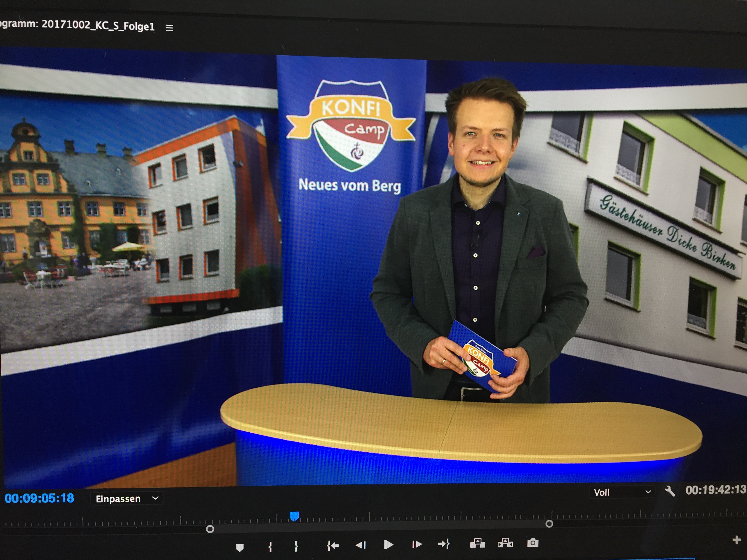Start playback with the Play button

click(x=389, y=544)
